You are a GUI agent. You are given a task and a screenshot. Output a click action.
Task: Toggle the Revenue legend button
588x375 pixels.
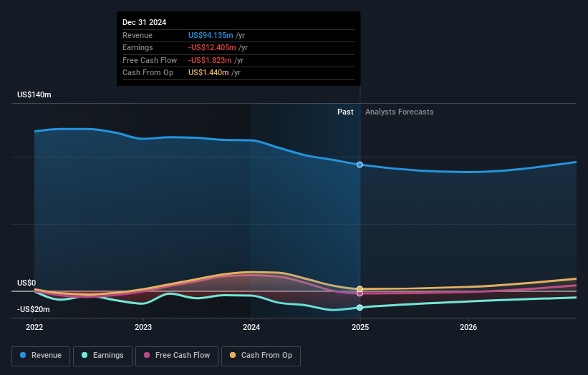(41, 356)
